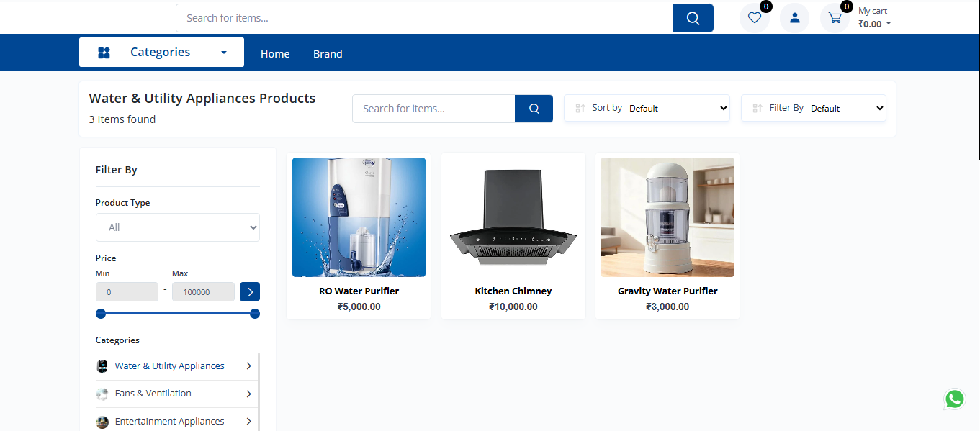Open the Product Type select box
This screenshot has height=431, width=980.
point(178,227)
